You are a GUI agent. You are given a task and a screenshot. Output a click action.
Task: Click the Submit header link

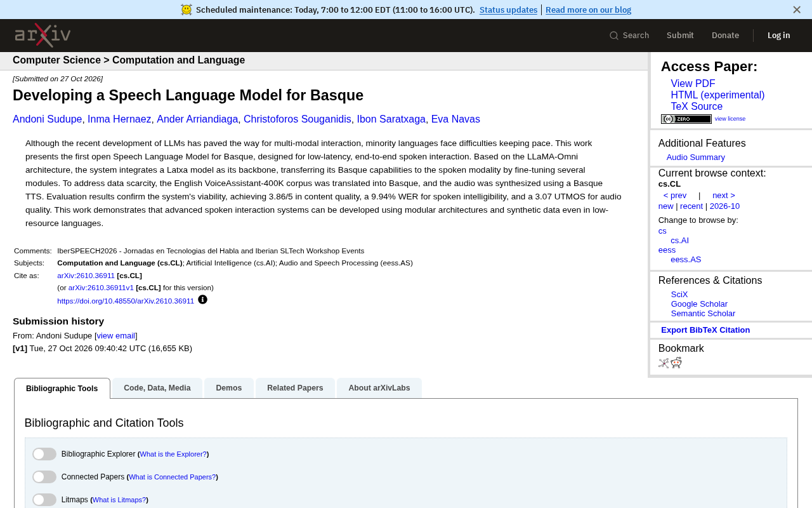pos(680,36)
